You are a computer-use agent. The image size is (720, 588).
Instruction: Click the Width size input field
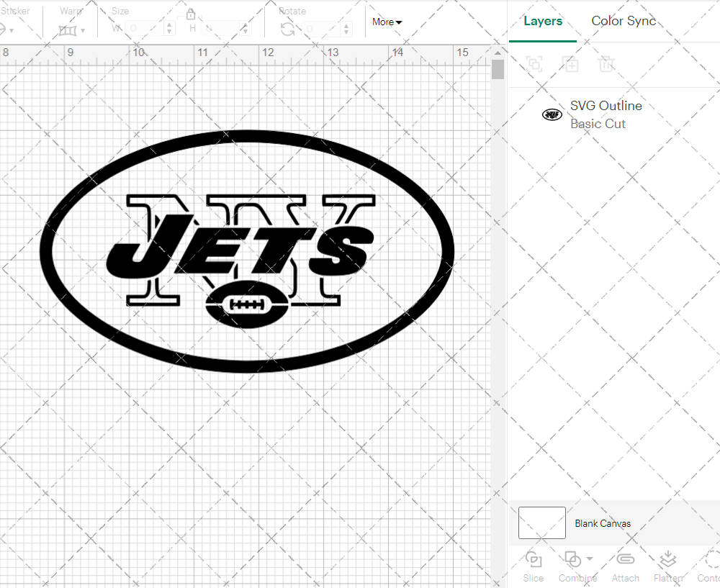144,29
